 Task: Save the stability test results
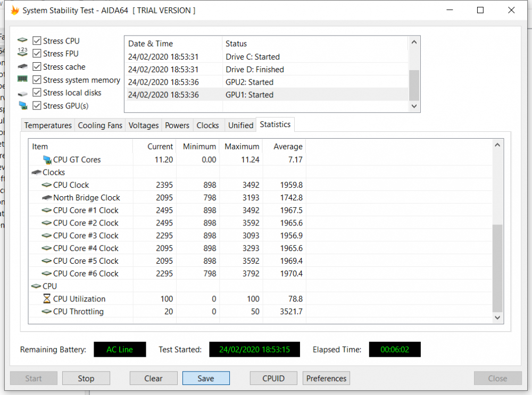coord(206,379)
